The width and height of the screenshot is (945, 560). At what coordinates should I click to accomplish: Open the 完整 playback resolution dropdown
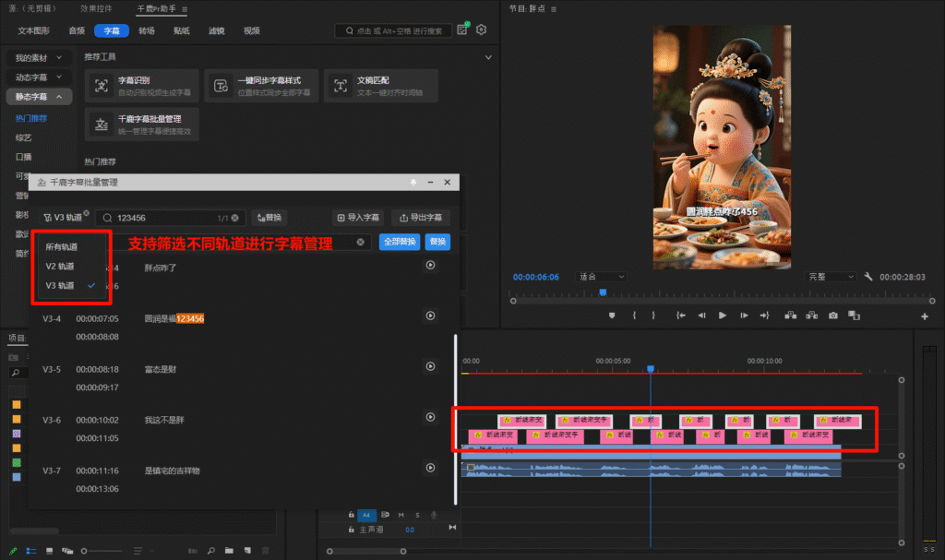click(x=831, y=277)
